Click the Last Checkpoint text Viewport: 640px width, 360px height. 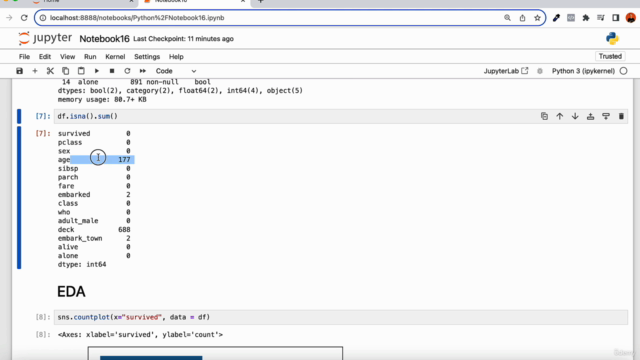183,39
